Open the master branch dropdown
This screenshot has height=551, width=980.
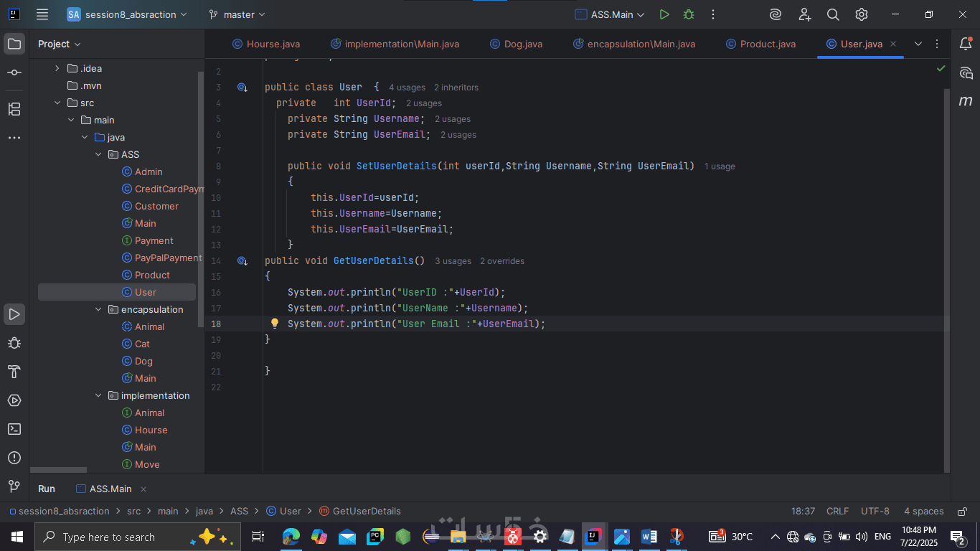pos(237,14)
